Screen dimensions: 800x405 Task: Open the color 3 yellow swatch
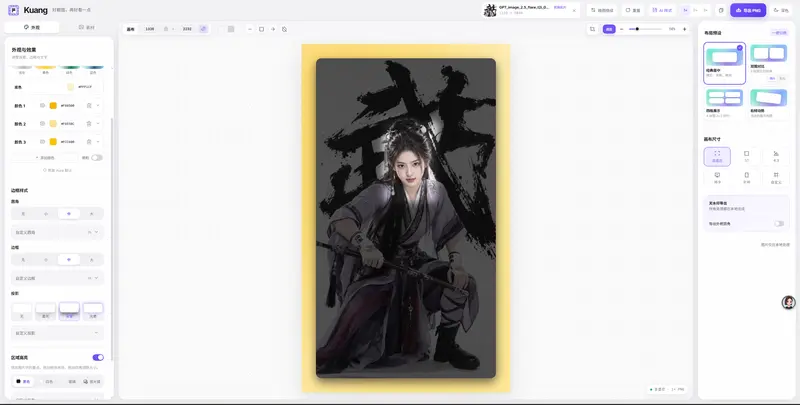[x=53, y=142]
